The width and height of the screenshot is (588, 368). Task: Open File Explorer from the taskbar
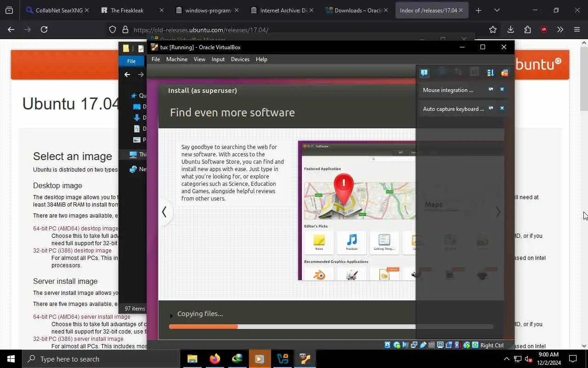[192, 359]
